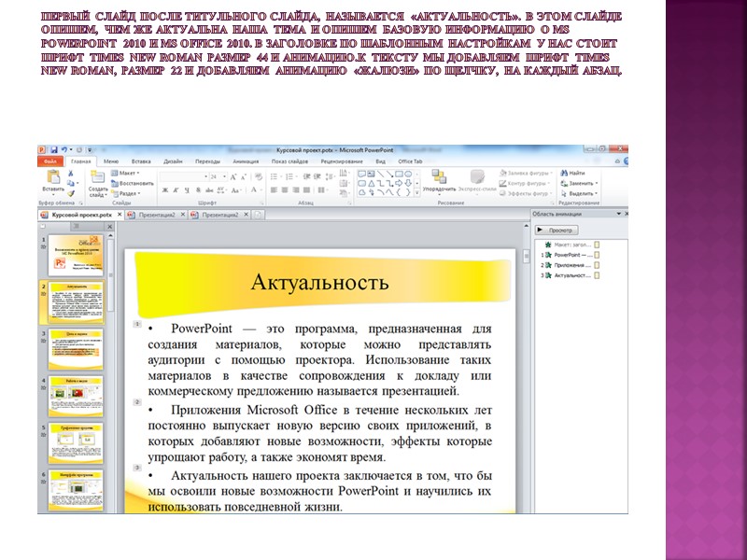Viewport: 747px width, 560px height.
Task: Activate the Format Painter brush icon
Action: [x=71, y=193]
